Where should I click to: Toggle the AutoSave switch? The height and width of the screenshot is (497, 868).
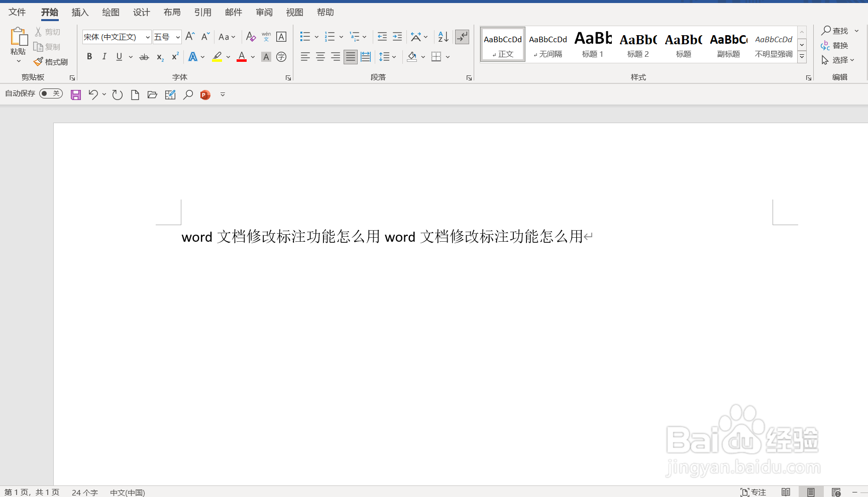(x=51, y=93)
